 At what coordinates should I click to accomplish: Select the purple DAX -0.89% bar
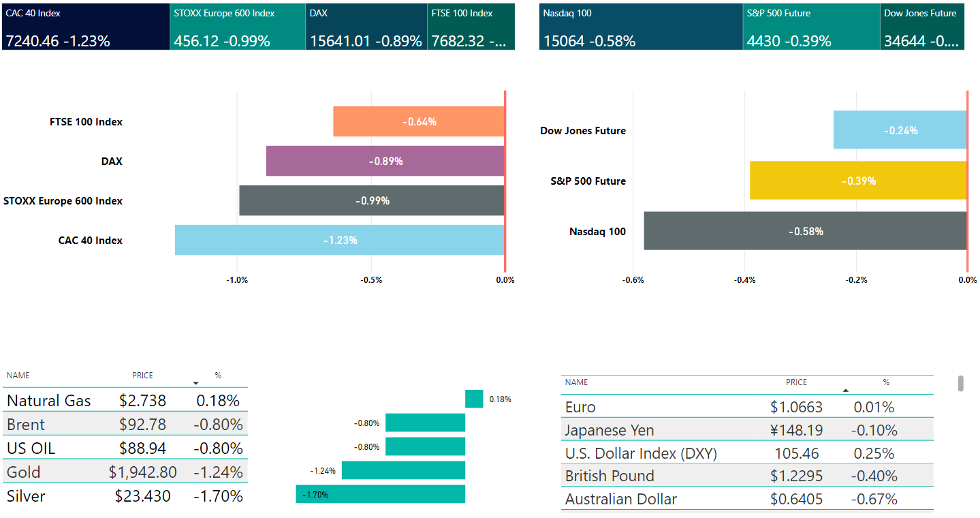(385, 161)
